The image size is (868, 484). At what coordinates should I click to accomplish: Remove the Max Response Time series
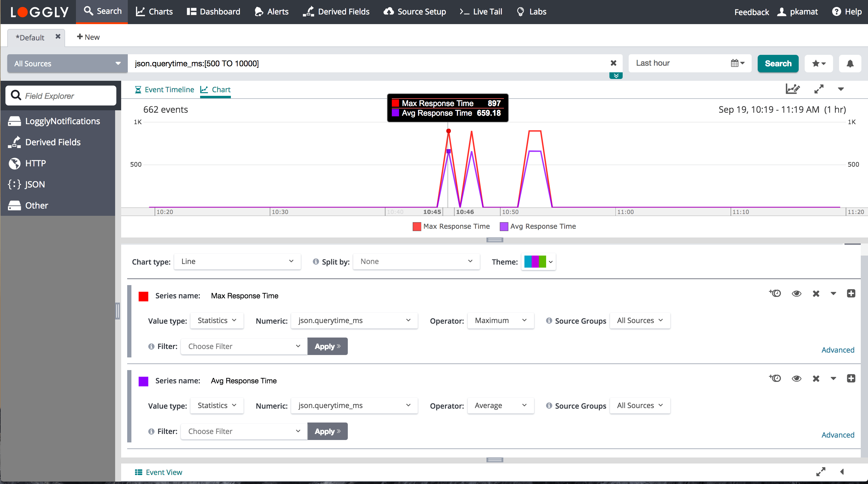pos(816,294)
